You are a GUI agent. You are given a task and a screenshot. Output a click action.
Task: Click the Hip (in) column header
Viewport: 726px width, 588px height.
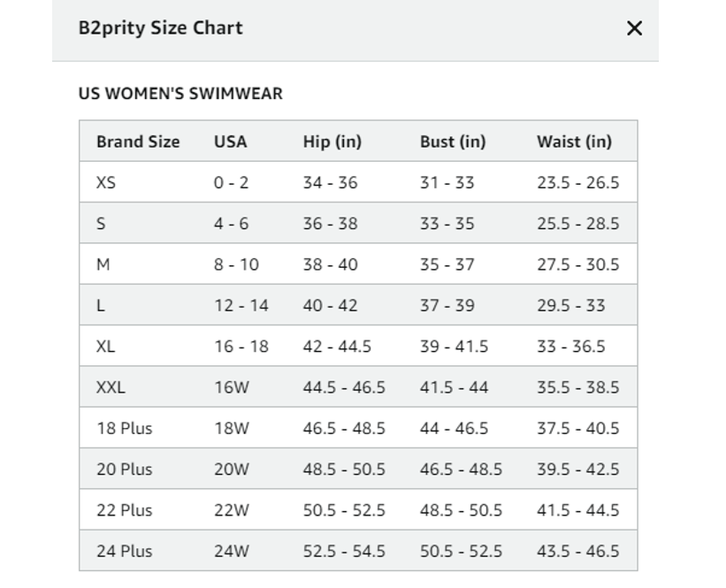332,141
